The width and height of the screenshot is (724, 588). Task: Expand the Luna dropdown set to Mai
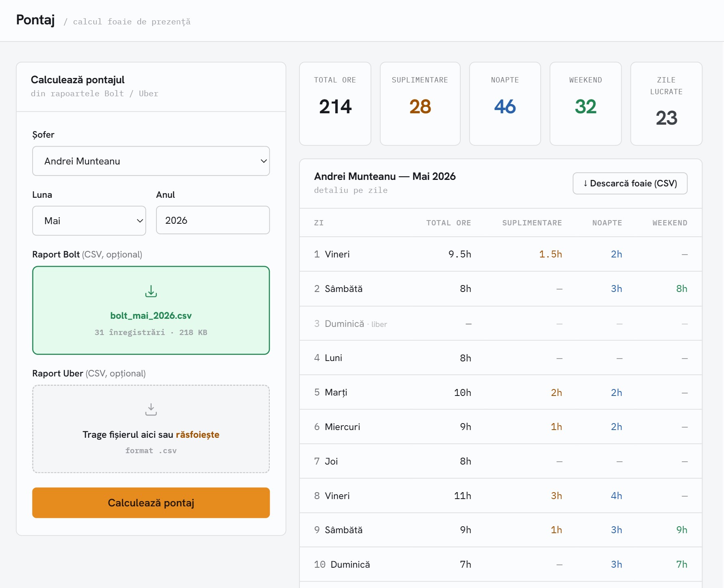point(89,220)
